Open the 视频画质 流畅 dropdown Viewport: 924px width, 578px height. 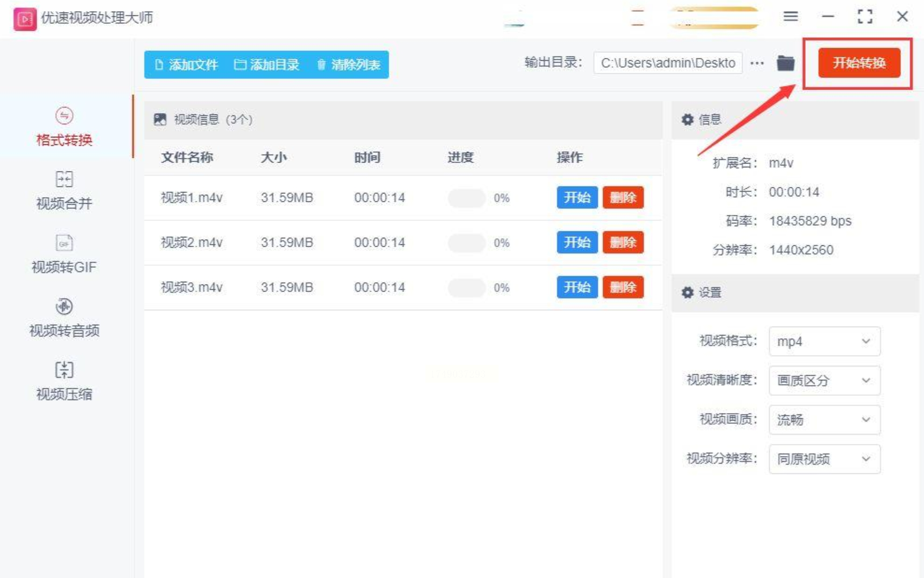(824, 420)
